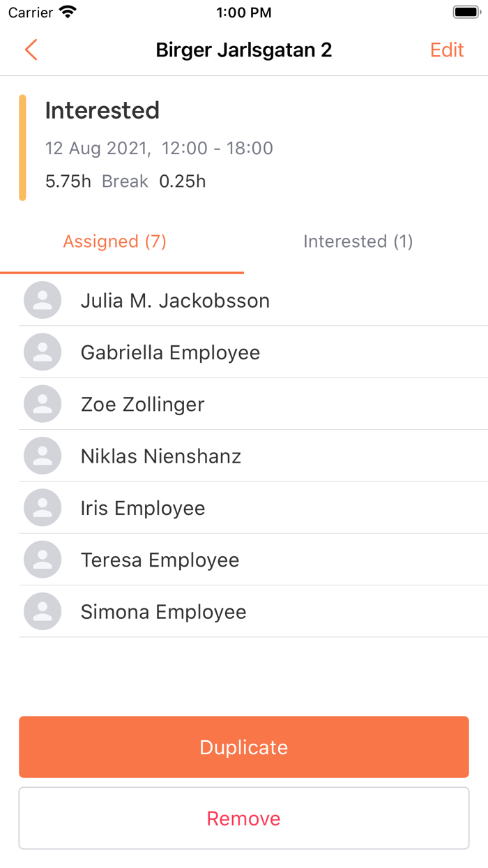Open Edit mode for this shift
The height and width of the screenshot is (868, 488).
pos(446,50)
